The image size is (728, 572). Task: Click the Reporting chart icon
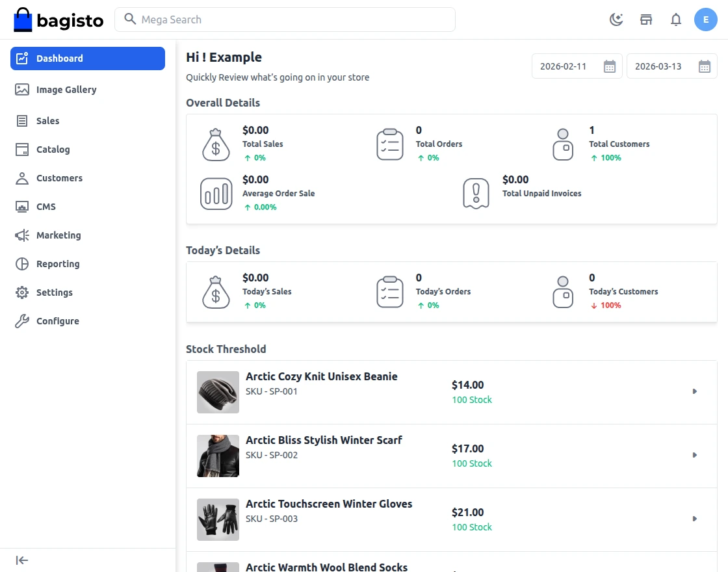(22, 264)
